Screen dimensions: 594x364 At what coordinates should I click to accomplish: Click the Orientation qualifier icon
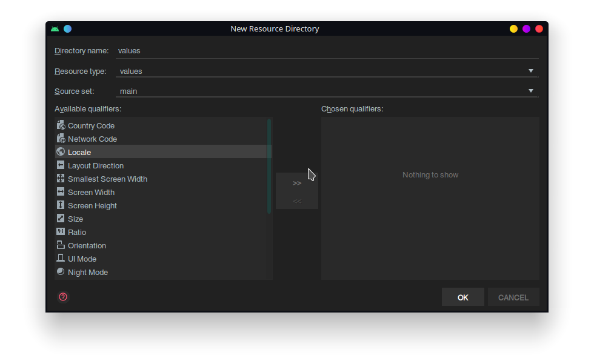point(61,245)
